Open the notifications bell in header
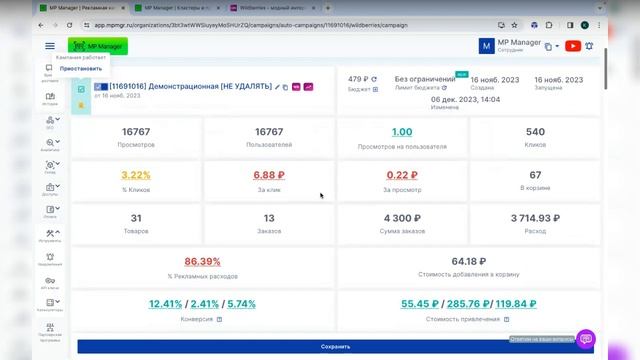Viewport: 640px width, 360px height. 589,46
